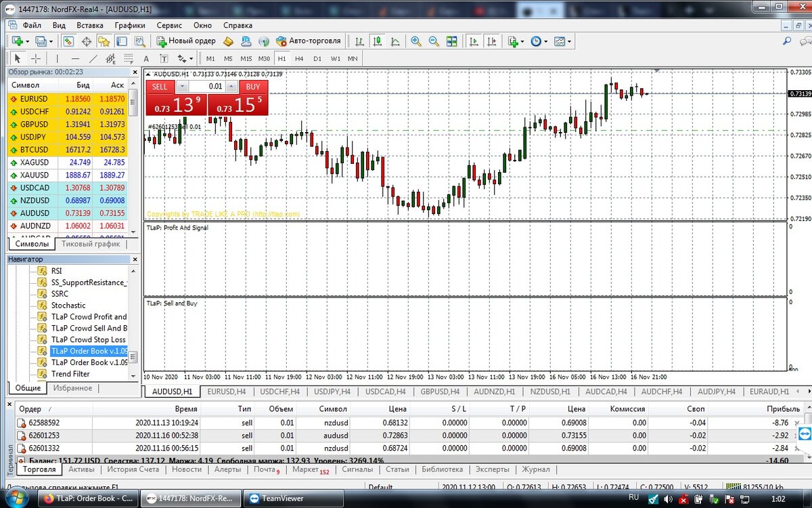This screenshot has height=508, width=812.
Task: Click trade volume 0.01 input field
Action: [x=208, y=87]
